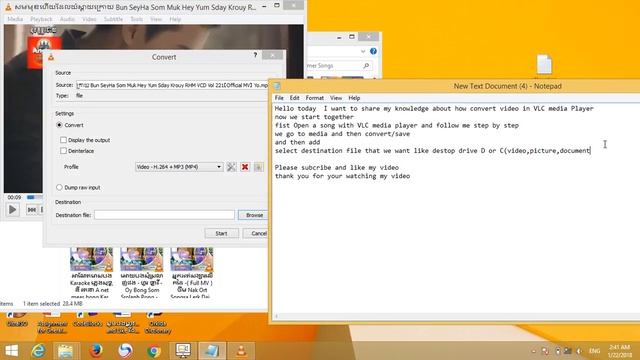
Task: Enable the Deinterlace checkbox
Action: tap(63, 151)
